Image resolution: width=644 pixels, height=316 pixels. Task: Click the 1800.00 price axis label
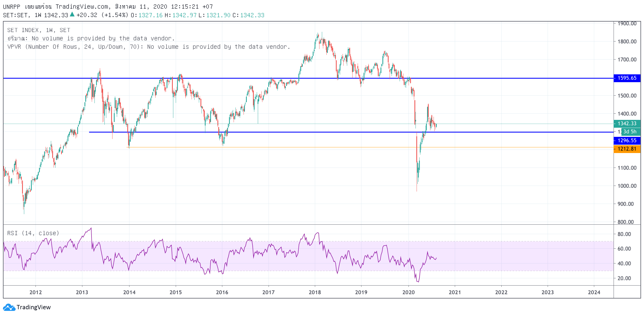pyautogui.click(x=627, y=41)
